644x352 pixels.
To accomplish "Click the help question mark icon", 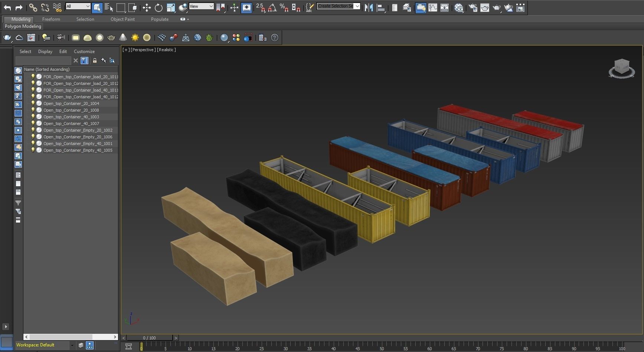I will 275,37.
